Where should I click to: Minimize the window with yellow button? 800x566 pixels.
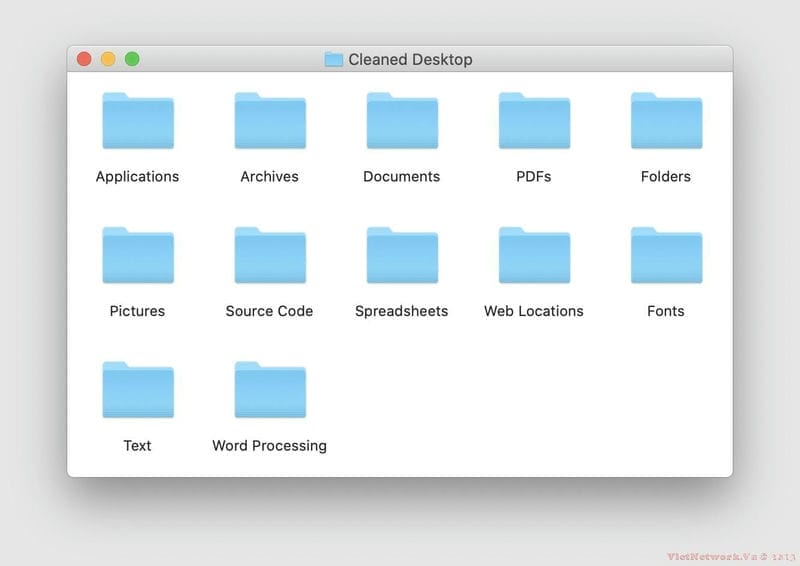[x=108, y=60]
